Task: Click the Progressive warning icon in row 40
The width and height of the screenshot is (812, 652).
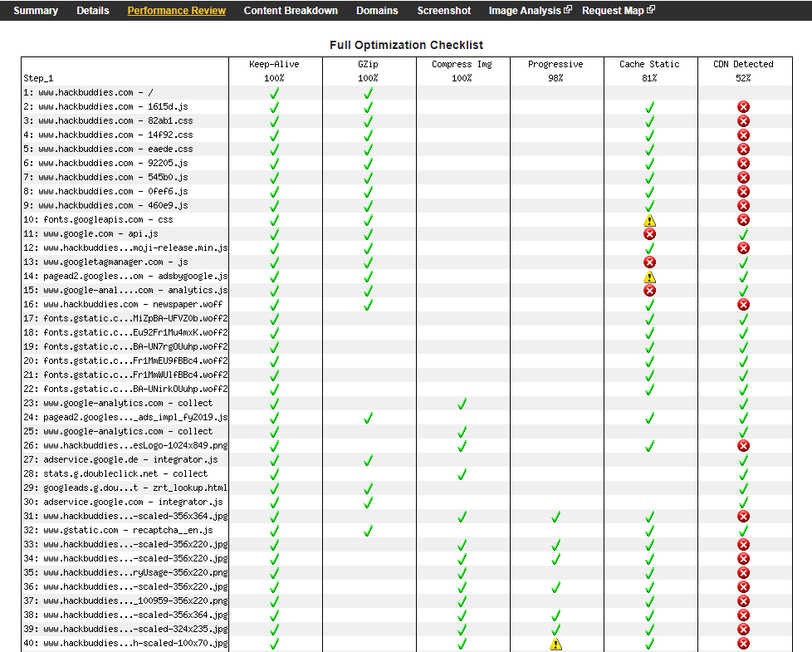Action: coord(555,644)
